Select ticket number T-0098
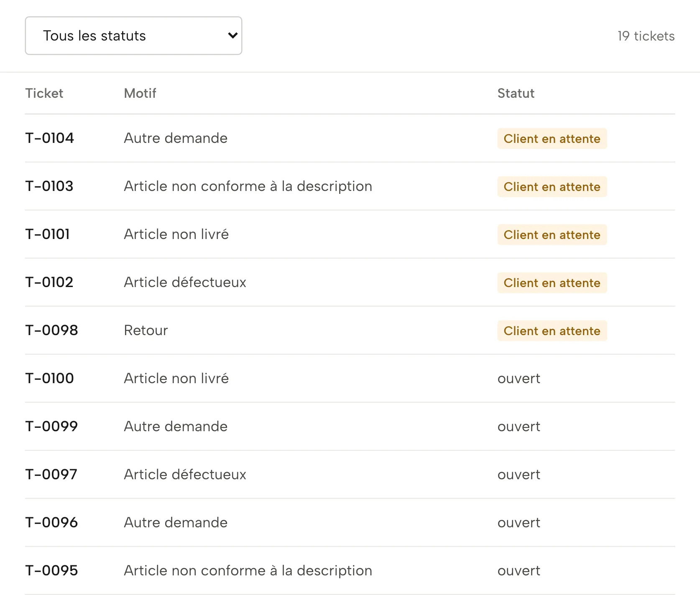Viewport: 700px width, 595px height. (x=52, y=330)
